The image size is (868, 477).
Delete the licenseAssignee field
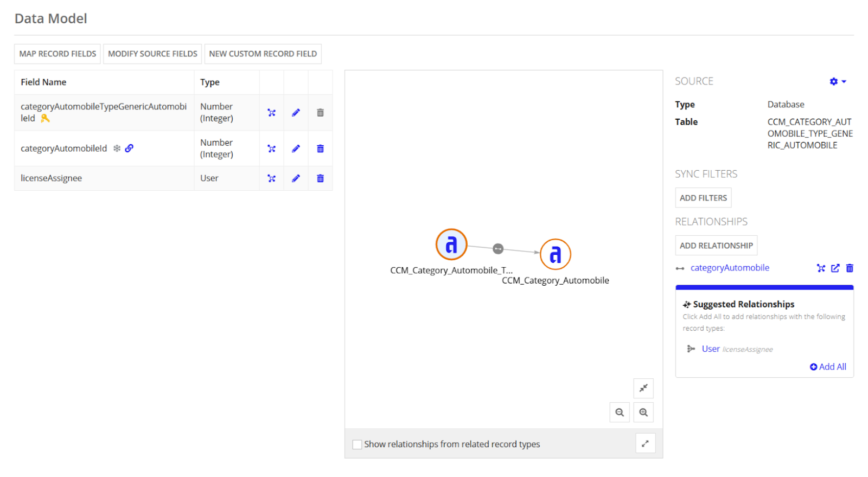(320, 178)
